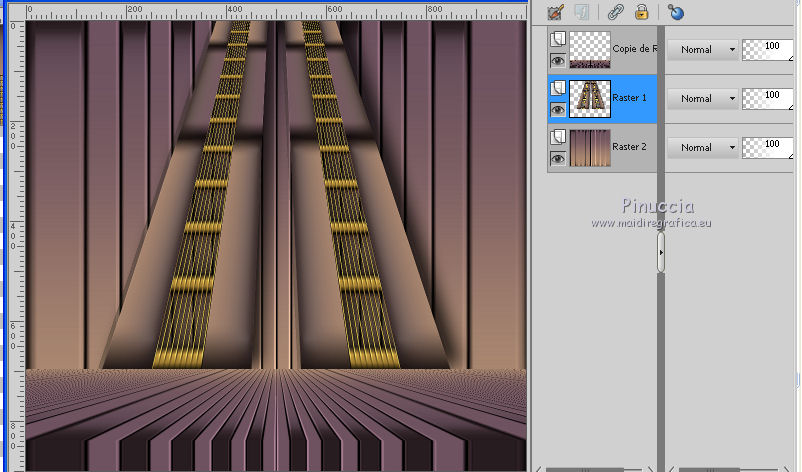Click the grayed layer styles icon
Image resolution: width=802 pixels, height=472 pixels.
tap(582, 12)
